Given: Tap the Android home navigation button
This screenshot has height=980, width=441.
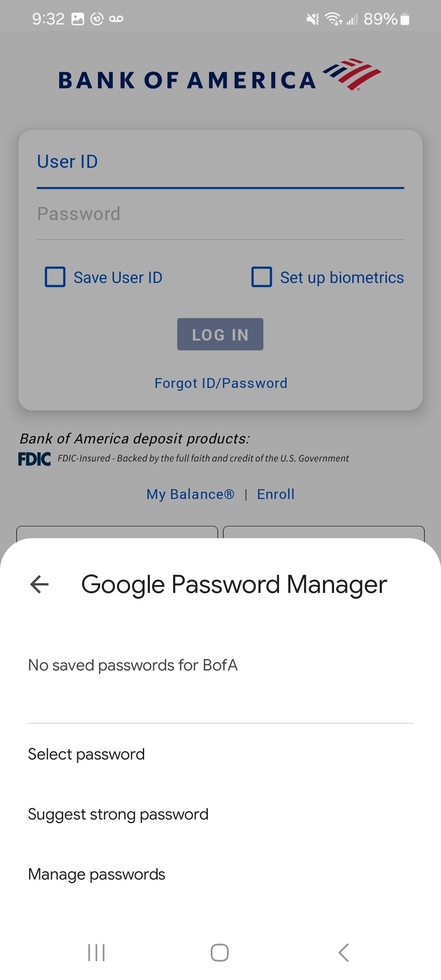Looking at the screenshot, I should pyautogui.click(x=220, y=953).
